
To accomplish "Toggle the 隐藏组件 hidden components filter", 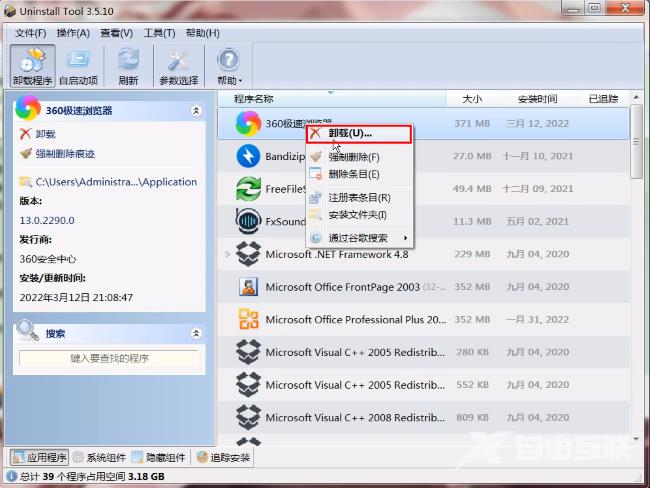I will tap(160, 457).
